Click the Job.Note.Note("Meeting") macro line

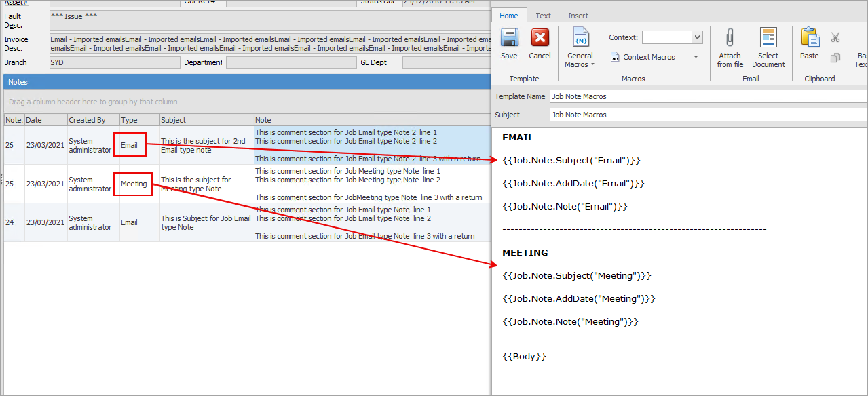coord(570,322)
